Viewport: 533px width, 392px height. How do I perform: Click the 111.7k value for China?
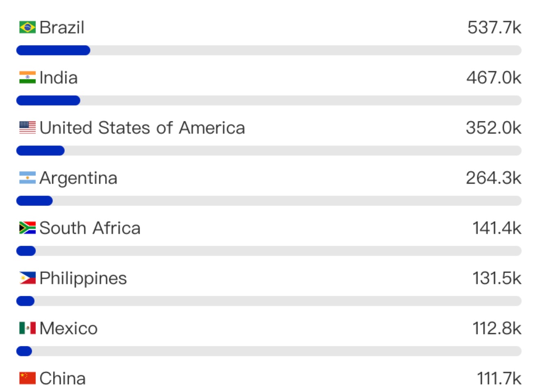point(499,378)
